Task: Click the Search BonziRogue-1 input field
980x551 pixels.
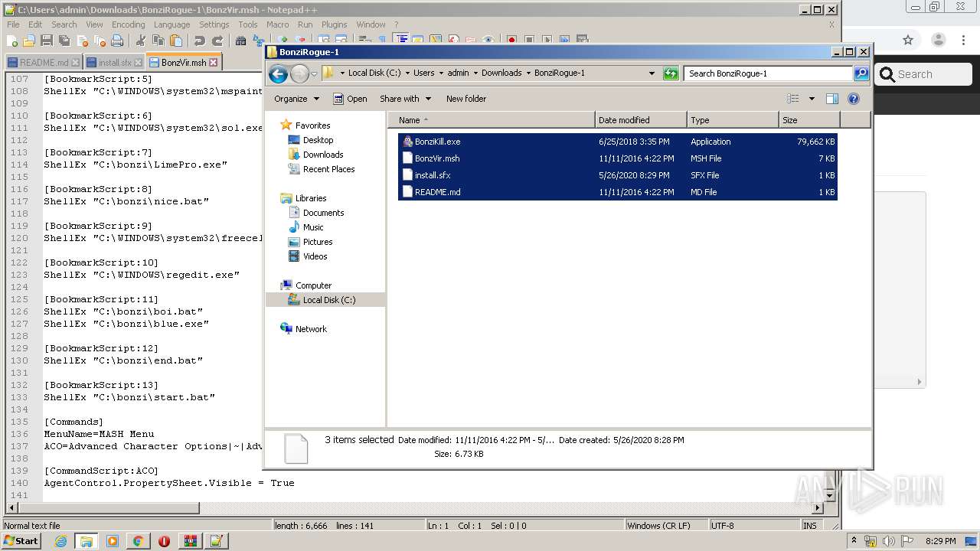Action: tap(768, 73)
